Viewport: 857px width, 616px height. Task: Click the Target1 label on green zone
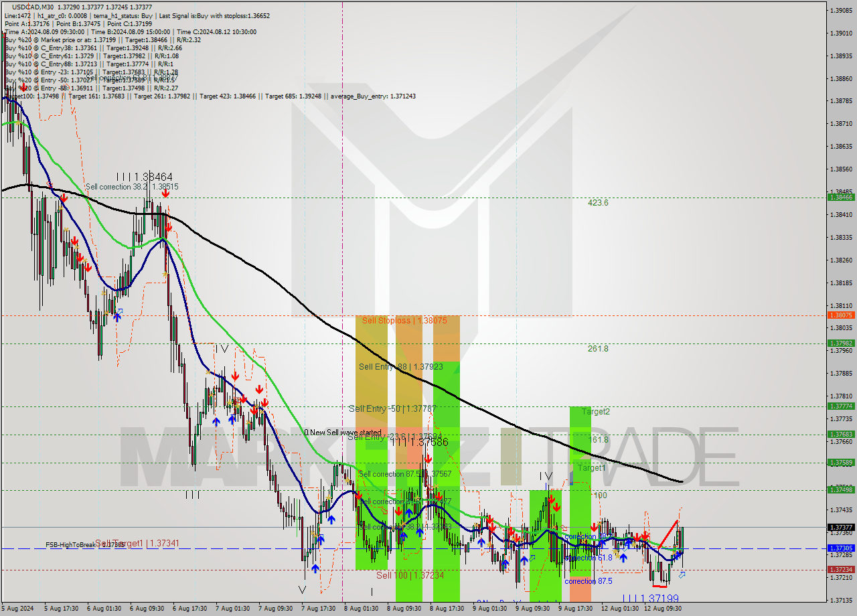[591, 467]
